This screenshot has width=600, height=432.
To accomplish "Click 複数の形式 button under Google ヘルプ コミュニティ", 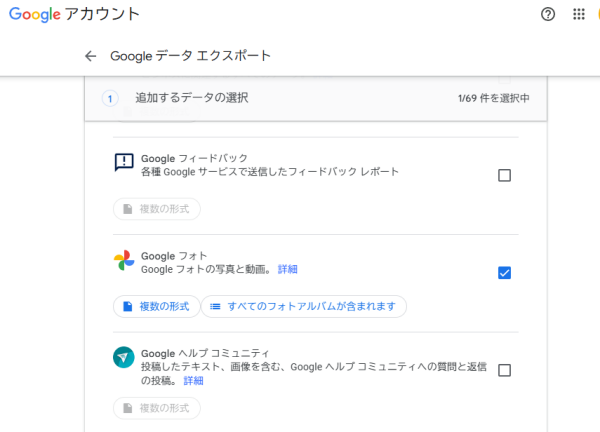I will 157,408.
